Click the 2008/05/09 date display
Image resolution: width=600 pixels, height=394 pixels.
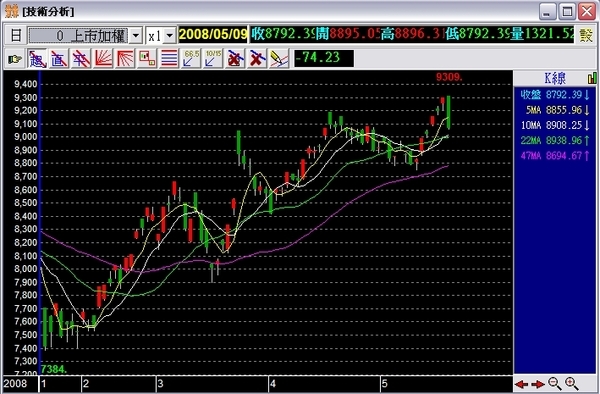coord(213,34)
